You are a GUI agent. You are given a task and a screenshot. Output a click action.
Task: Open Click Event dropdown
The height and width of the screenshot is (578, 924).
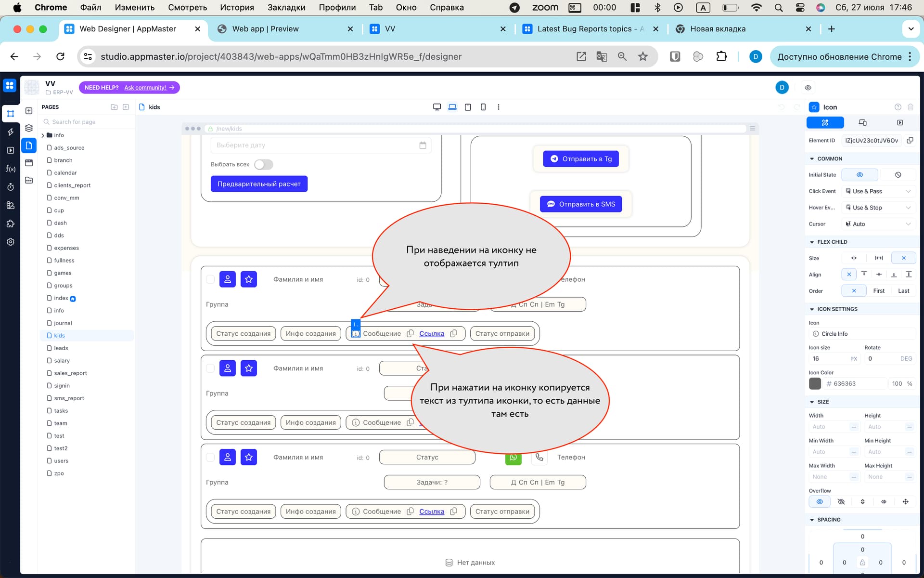tap(878, 191)
